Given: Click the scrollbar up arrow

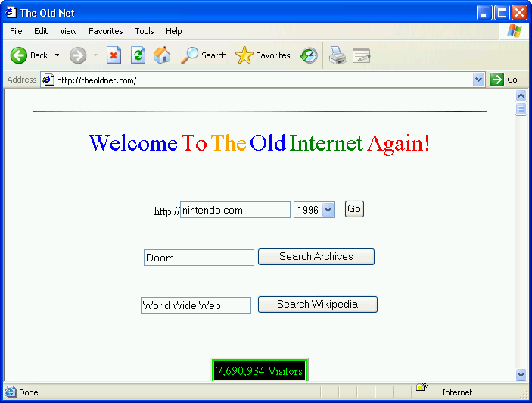Looking at the screenshot, I should (x=521, y=96).
